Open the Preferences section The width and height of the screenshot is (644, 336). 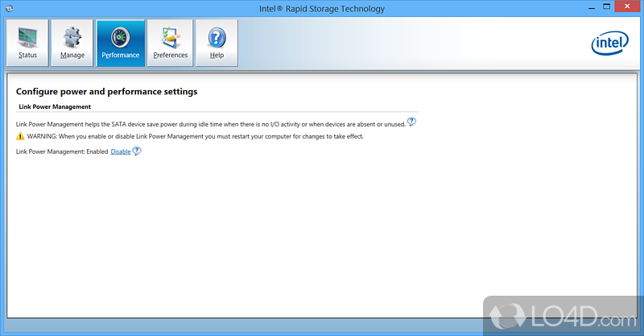tap(170, 44)
